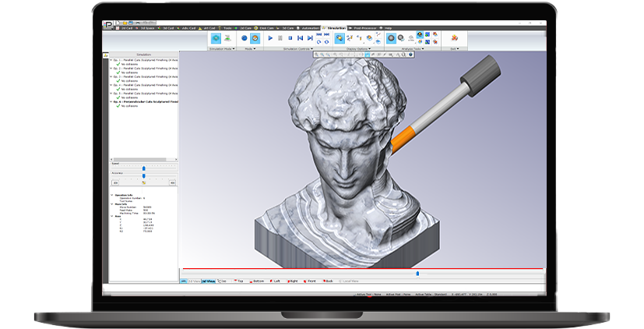Image resolution: width=644 pixels, height=329 pixels.
Task: Click the Bottom view button
Action: click(256, 281)
